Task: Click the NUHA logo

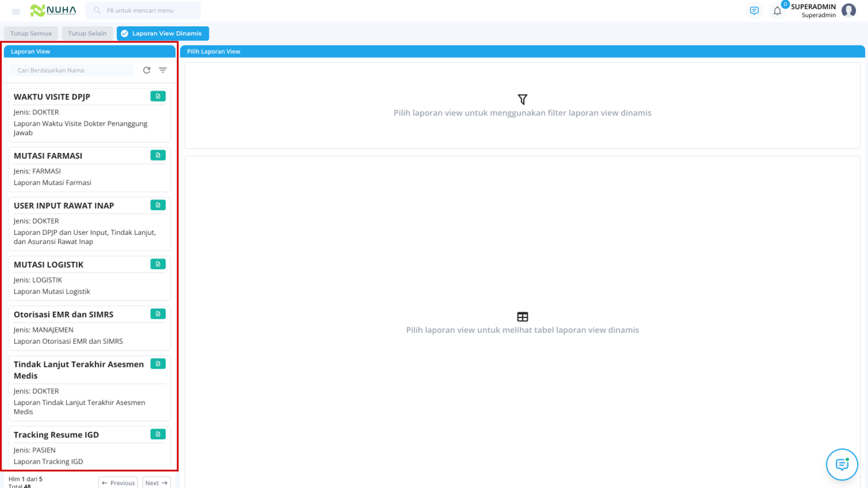Action: 53,10
